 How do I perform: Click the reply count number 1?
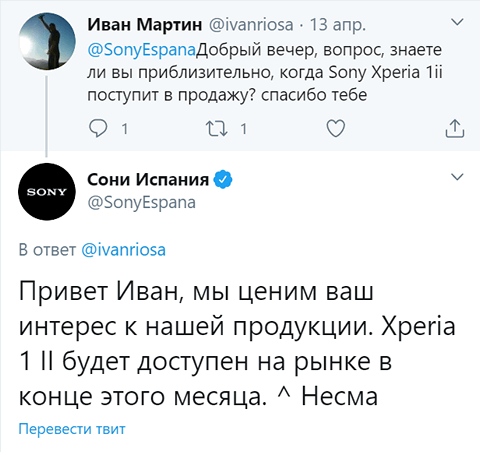click(125, 129)
